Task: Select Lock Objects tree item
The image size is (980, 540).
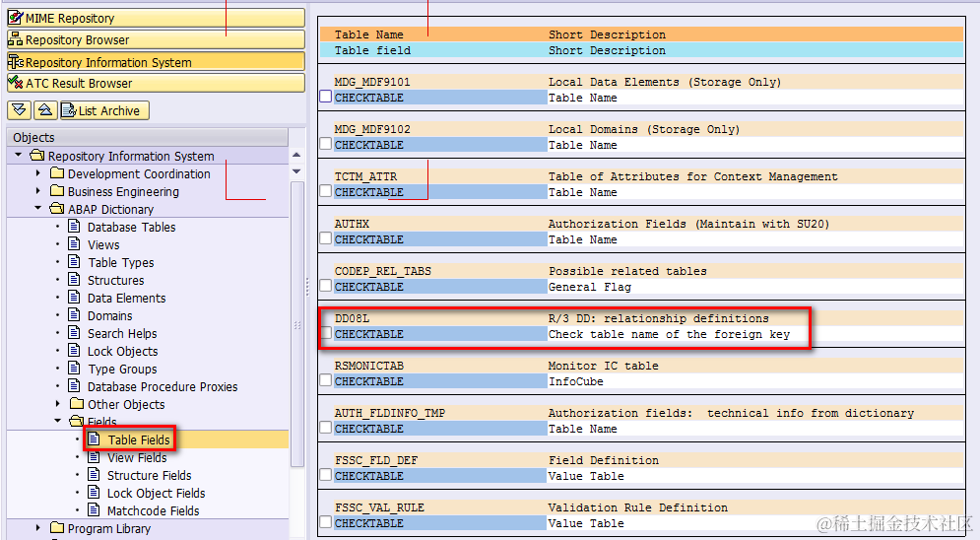Action: (x=122, y=351)
